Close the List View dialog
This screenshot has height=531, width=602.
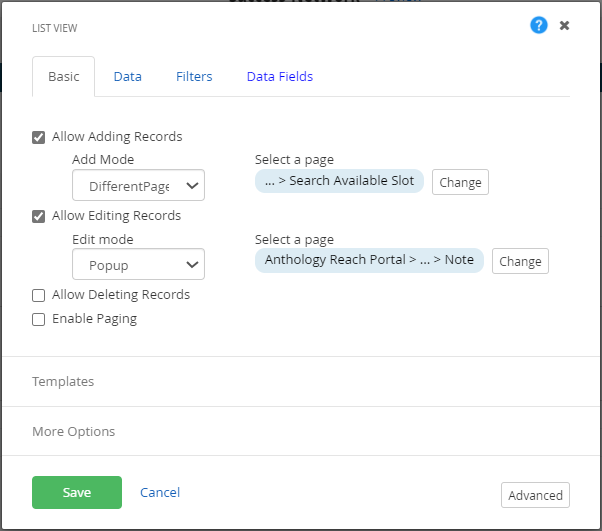[x=565, y=25]
